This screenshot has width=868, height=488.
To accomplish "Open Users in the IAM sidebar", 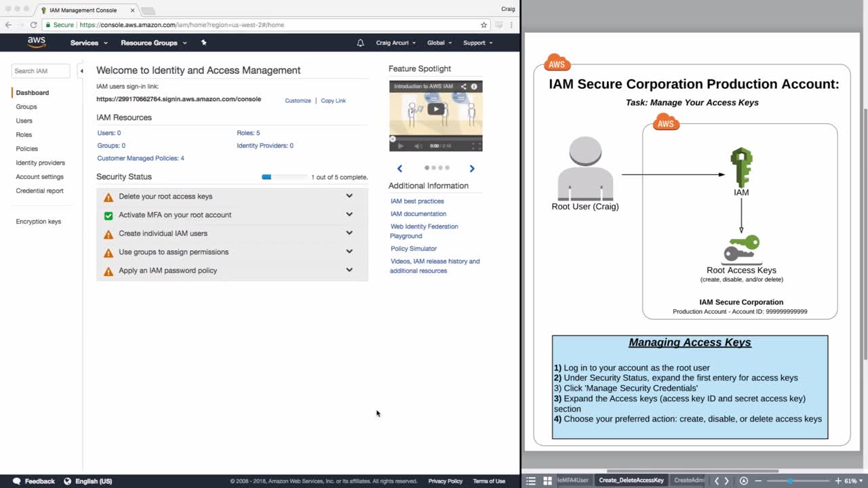I will [24, 121].
